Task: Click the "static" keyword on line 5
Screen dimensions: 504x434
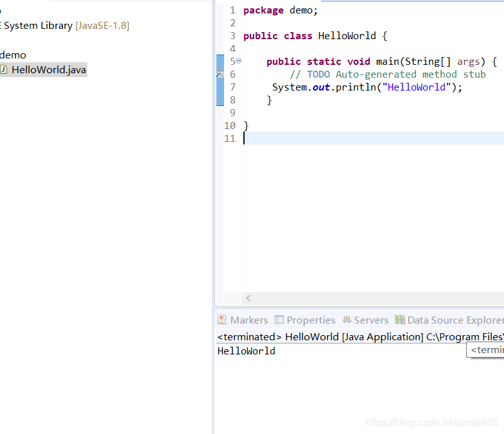Action: (x=324, y=62)
